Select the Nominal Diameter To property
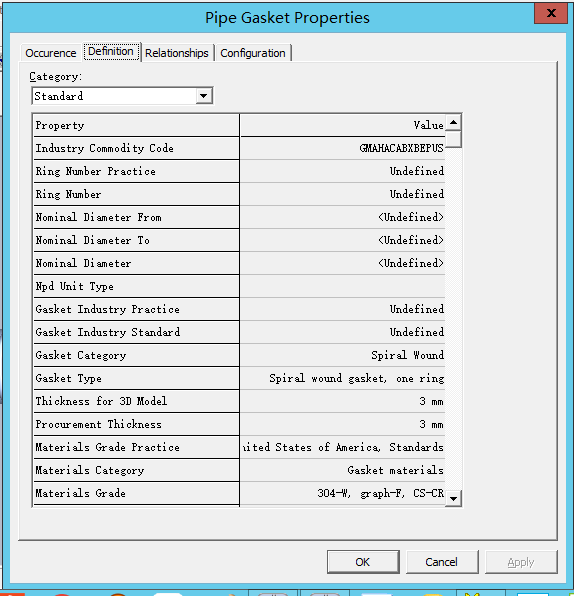Image resolution: width=574 pixels, height=596 pixels. click(x=136, y=240)
